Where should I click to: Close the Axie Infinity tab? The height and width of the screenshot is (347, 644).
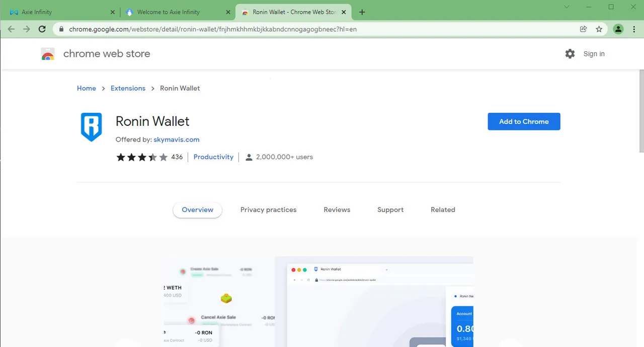pyautogui.click(x=112, y=12)
